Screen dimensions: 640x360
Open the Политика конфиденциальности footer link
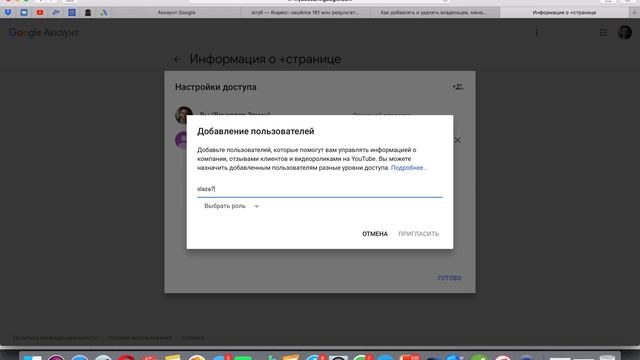(x=55, y=338)
